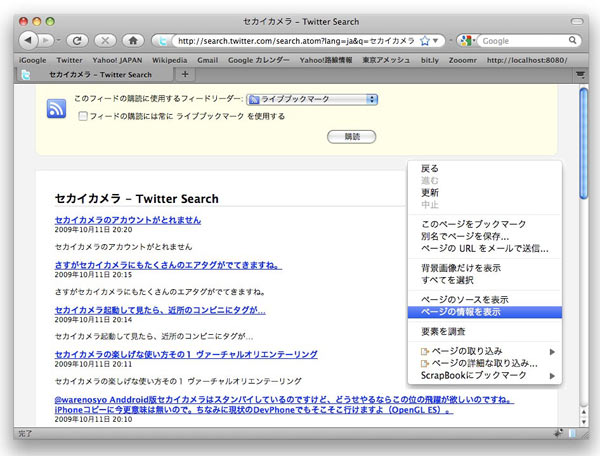Open the Zooomr bookmark
This screenshot has width=600, height=456.
463,60
